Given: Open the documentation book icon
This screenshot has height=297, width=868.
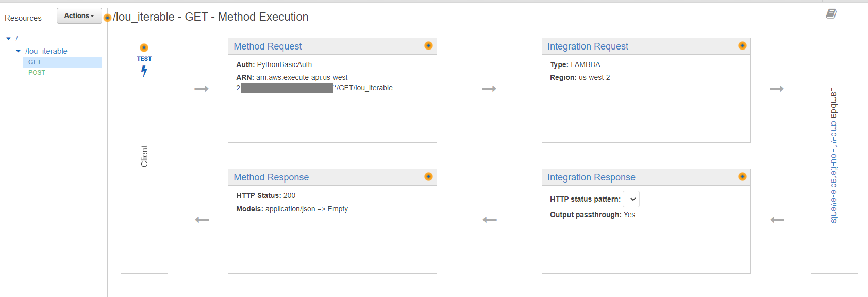Looking at the screenshot, I should tap(831, 14).
